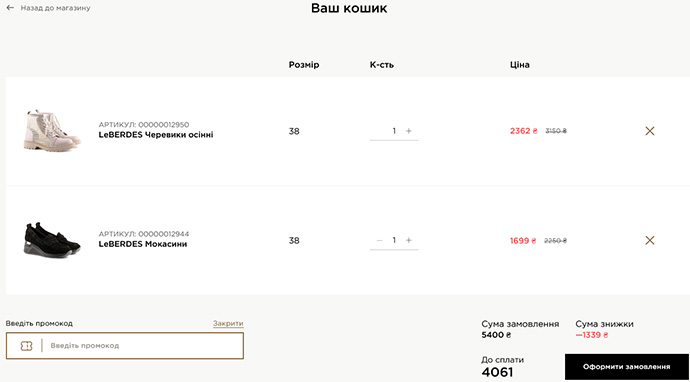Viewport: 690px width, 382px height.
Task: Remove LeBERDES Мокасини from cart
Action: point(650,240)
